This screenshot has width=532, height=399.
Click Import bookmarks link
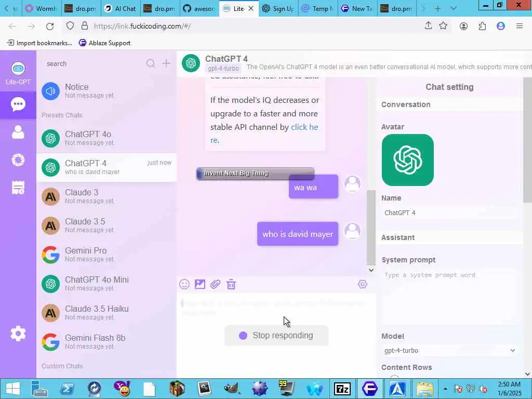[x=39, y=43]
